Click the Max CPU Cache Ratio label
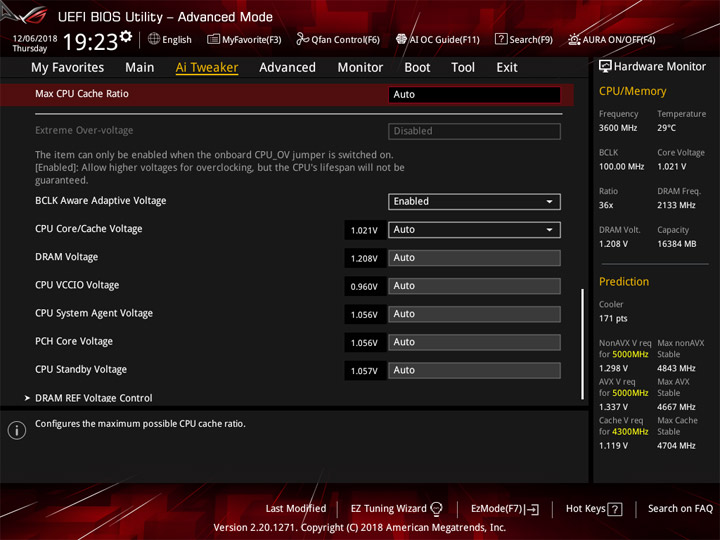Viewport: 720px width, 540px height. click(82, 94)
